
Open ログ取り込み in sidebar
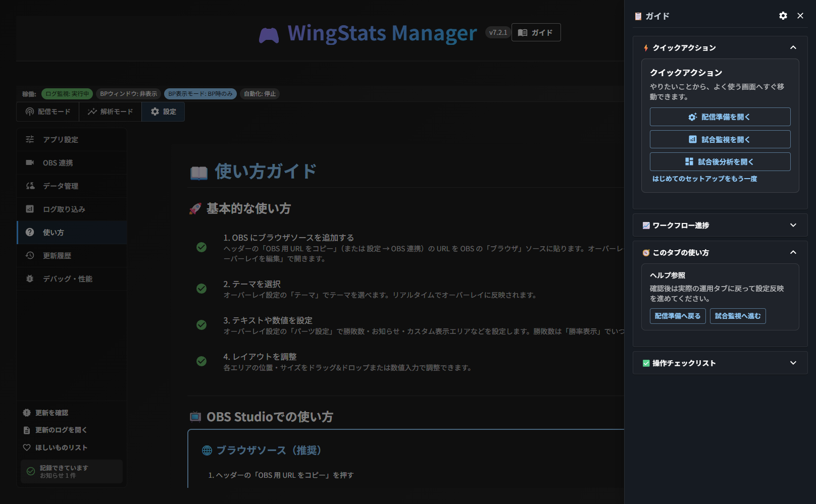(72, 209)
